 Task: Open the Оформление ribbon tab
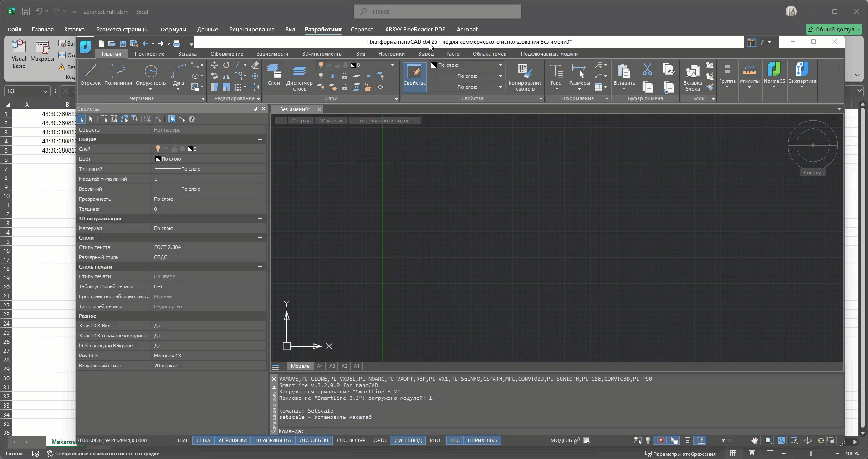[227, 54]
